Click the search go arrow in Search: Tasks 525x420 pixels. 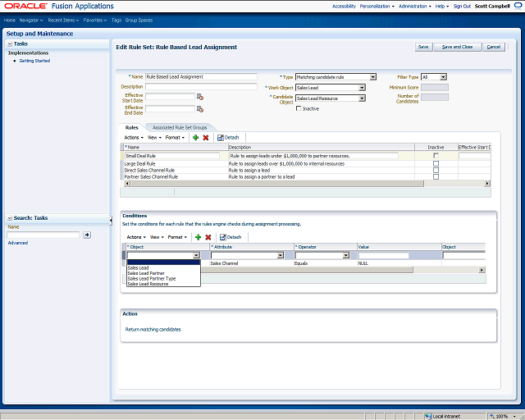87,235
